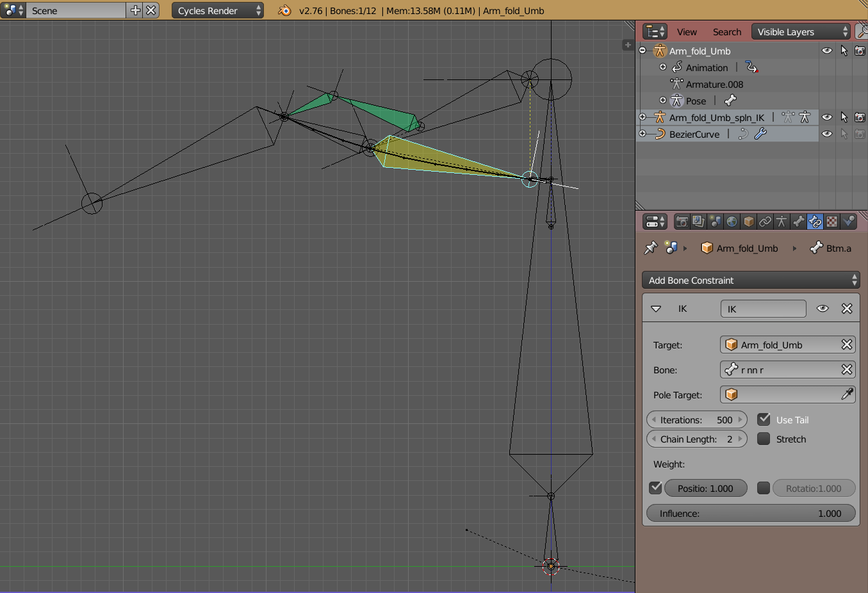Expand the BezierCurve tree item
868x593 pixels.
tap(643, 134)
